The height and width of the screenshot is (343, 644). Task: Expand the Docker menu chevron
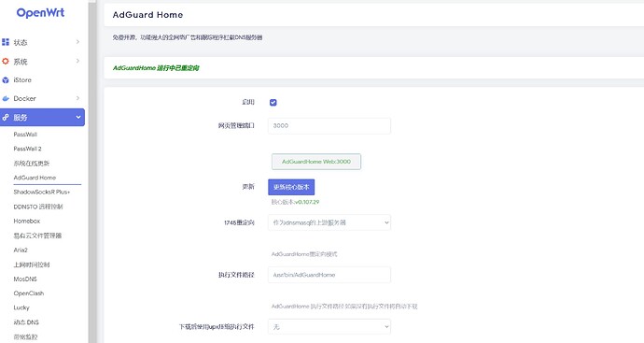pos(77,98)
